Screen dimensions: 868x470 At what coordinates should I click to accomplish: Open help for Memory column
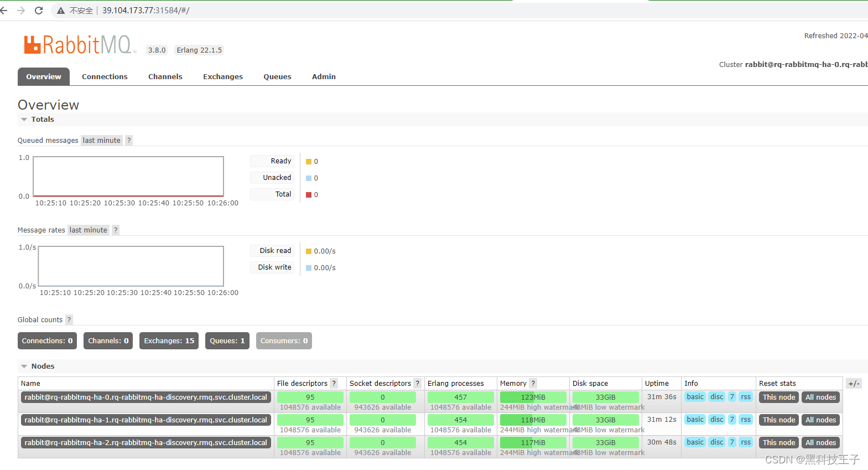click(533, 384)
